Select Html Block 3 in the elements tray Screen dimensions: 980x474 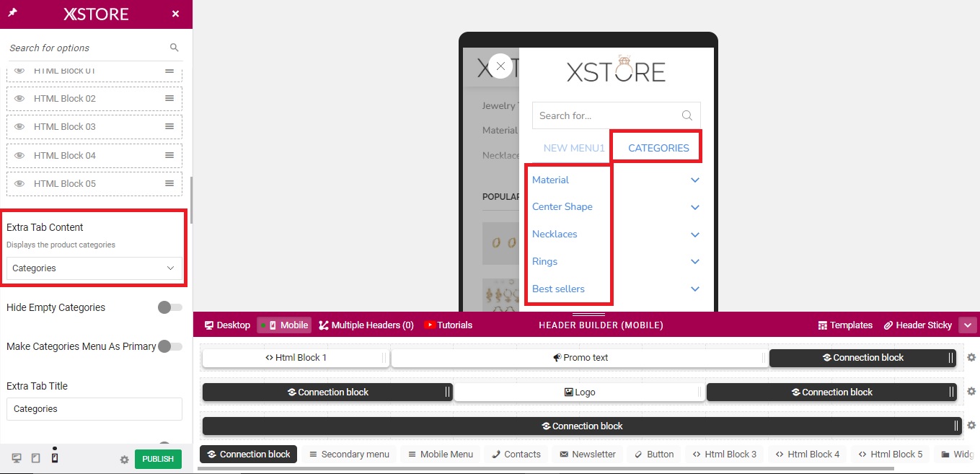725,454
